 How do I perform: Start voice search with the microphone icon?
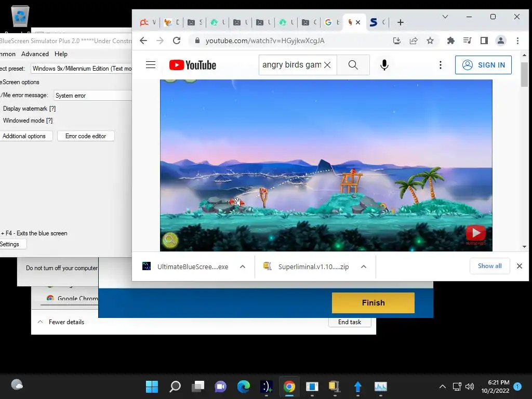[x=384, y=65]
